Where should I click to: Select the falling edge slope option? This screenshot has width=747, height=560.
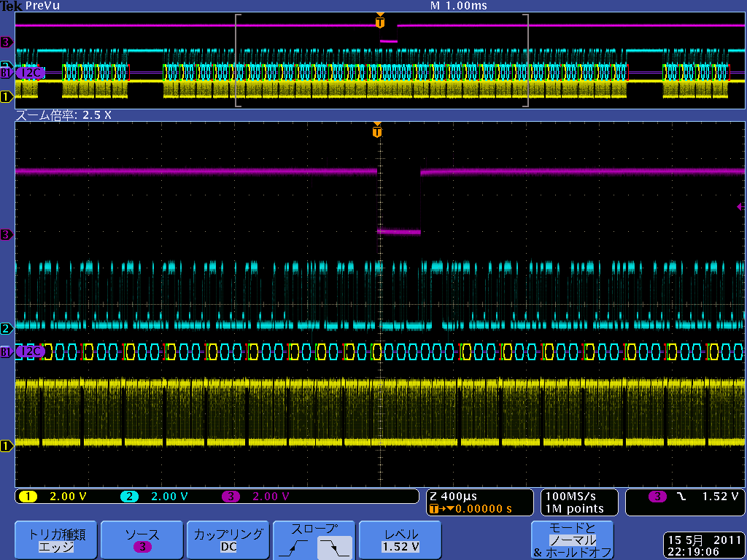(x=334, y=546)
